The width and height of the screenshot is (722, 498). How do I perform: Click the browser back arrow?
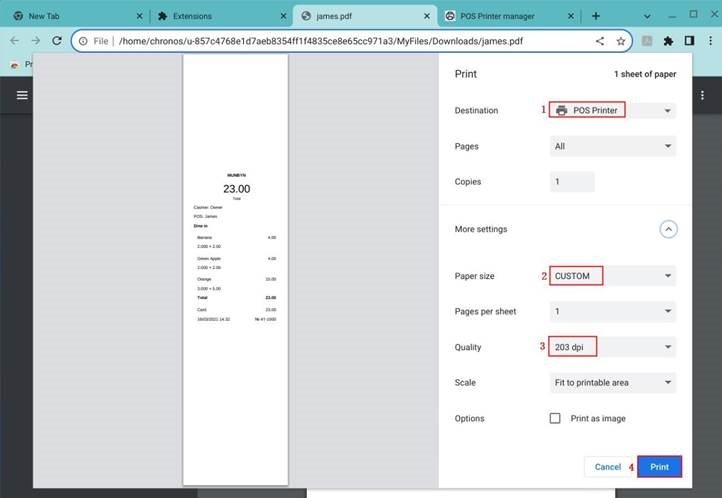[13, 41]
